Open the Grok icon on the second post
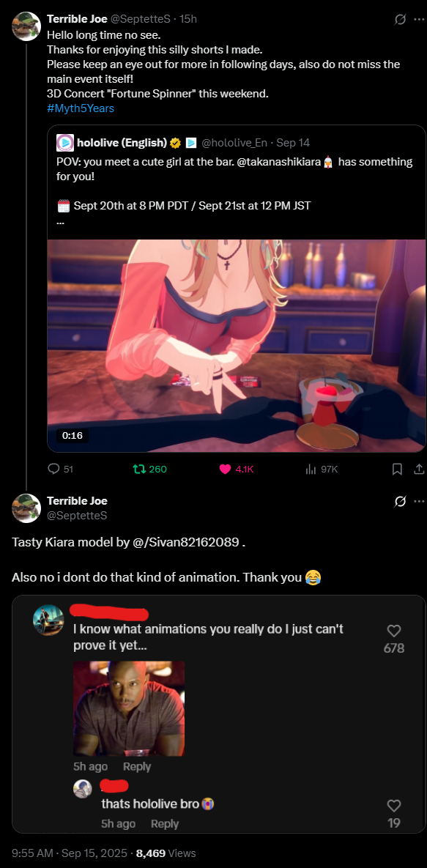This screenshot has width=427, height=868. tap(399, 501)
